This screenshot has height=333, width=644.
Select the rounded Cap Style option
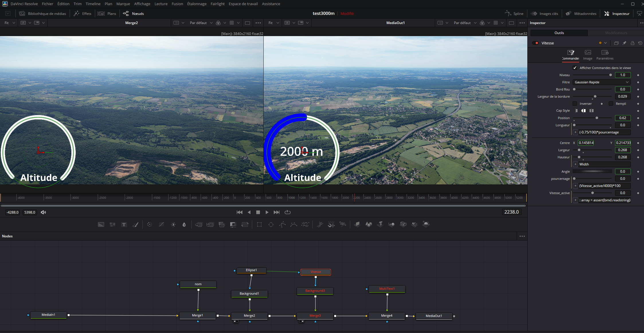tap(584, 111)
